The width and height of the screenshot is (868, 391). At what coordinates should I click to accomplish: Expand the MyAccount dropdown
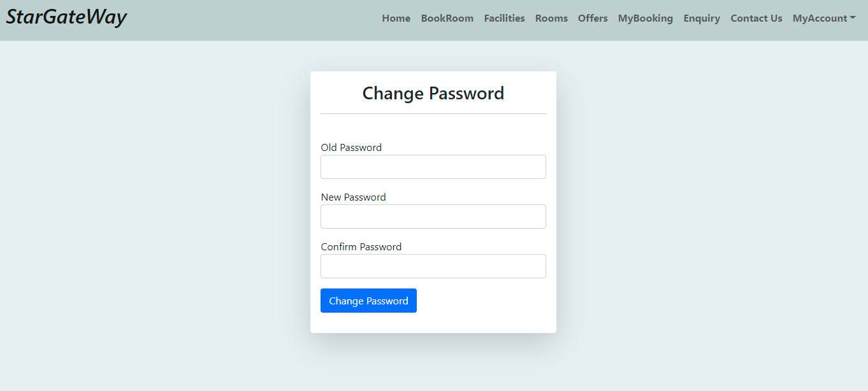[819, 18]
